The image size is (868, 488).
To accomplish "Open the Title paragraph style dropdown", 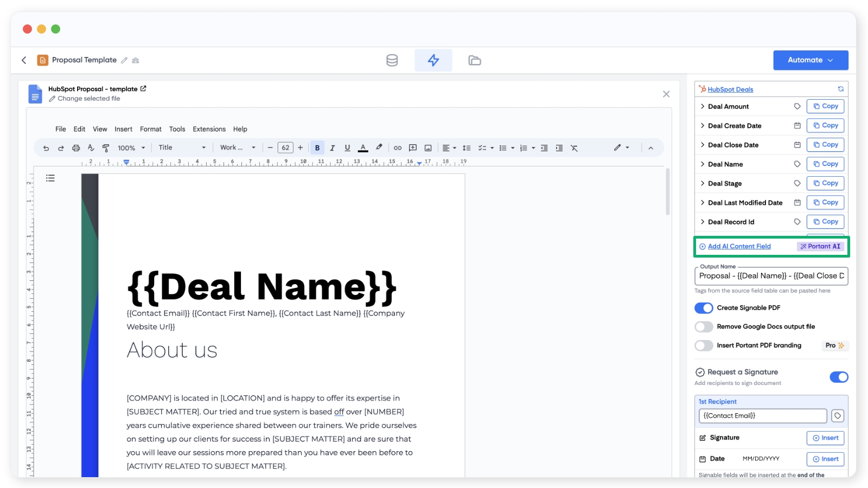I will pyautogui.click(x=182, y=147).
